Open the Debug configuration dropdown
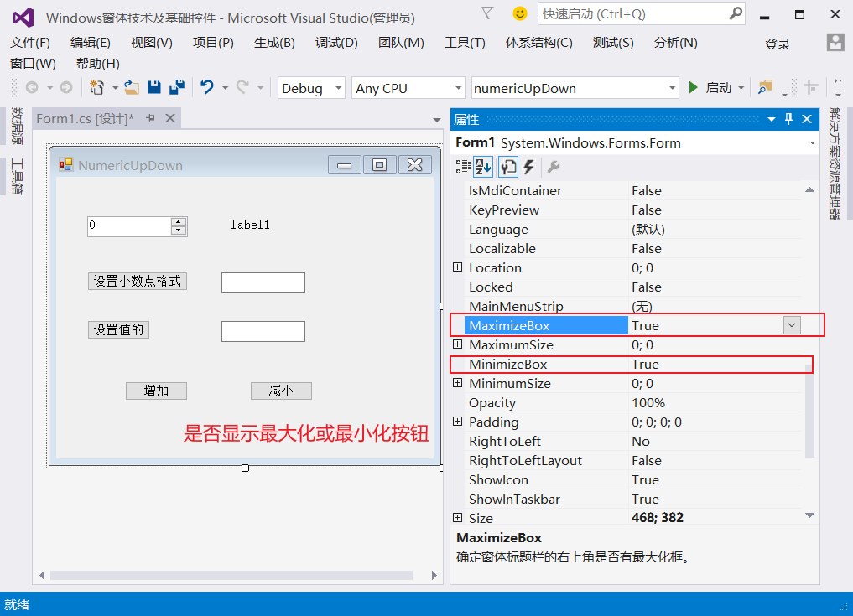The height and width of the screenshot is (616, 853). click(x=338, y=87)
